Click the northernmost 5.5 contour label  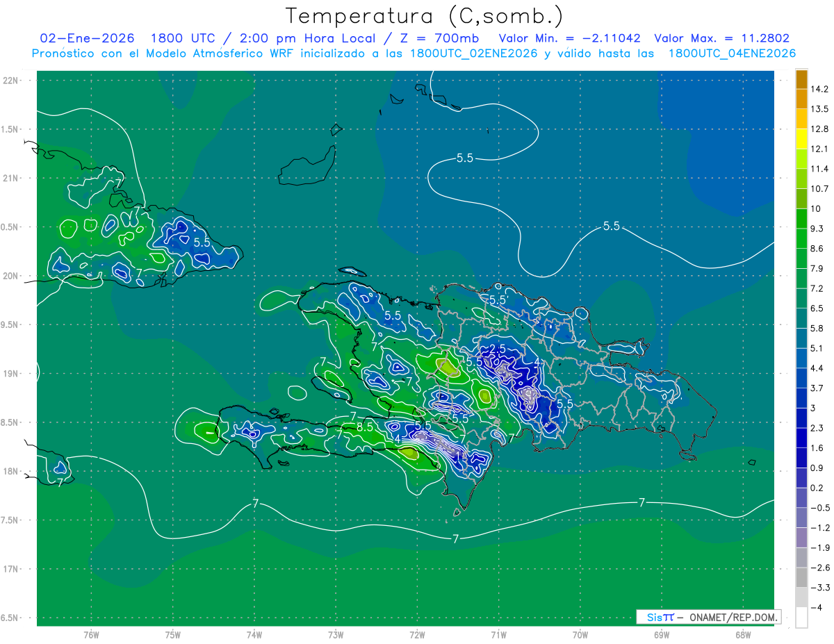point(465,158)
